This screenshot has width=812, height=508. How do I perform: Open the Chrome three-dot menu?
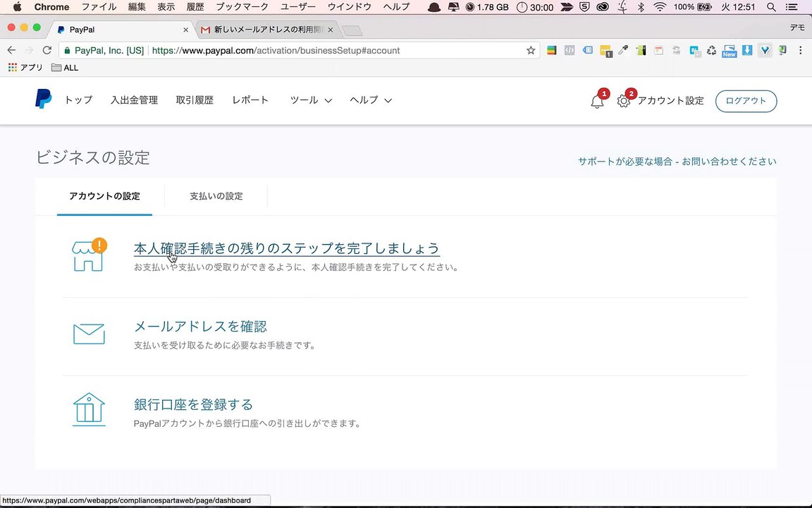coord(801,50)
